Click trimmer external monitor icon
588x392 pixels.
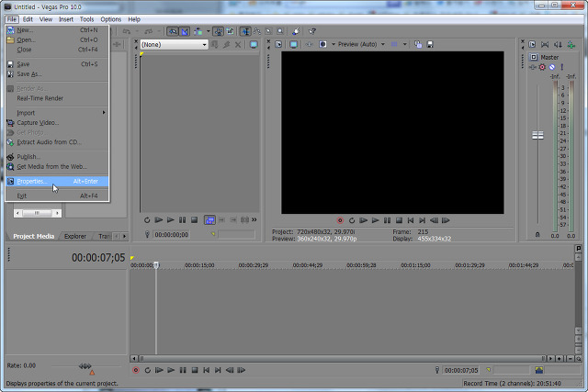254,45
